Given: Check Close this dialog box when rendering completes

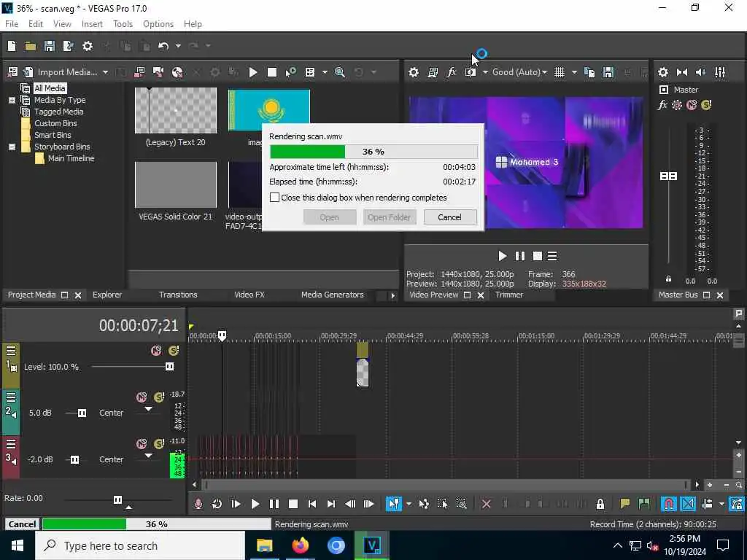Looking at the screenshot, I should pyautogui.click(x=274, y=197).
